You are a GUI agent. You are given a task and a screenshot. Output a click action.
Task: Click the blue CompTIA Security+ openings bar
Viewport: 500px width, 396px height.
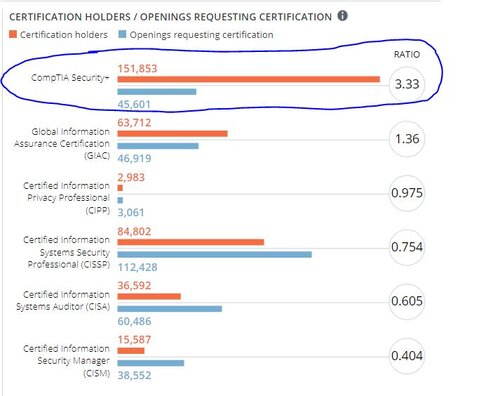coord(157,92)
